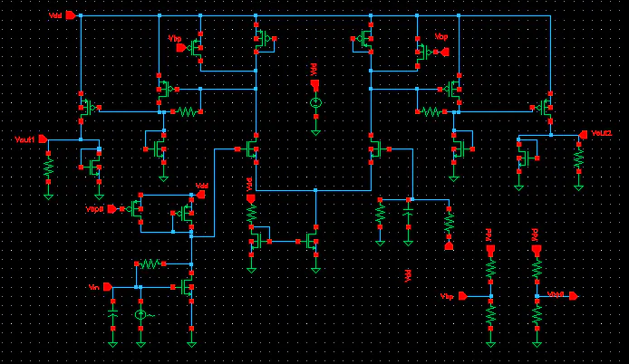Select the Vin input pin

pyautogui.click(x=108, y=287)
